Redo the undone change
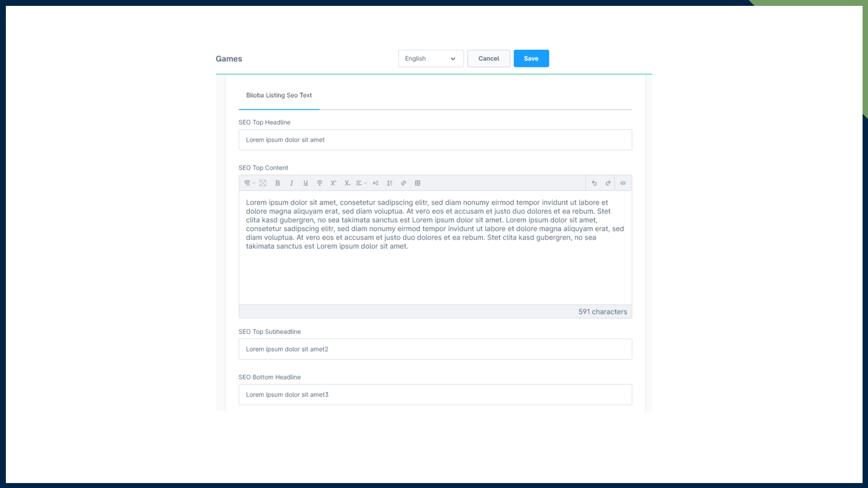 point(608,183)
